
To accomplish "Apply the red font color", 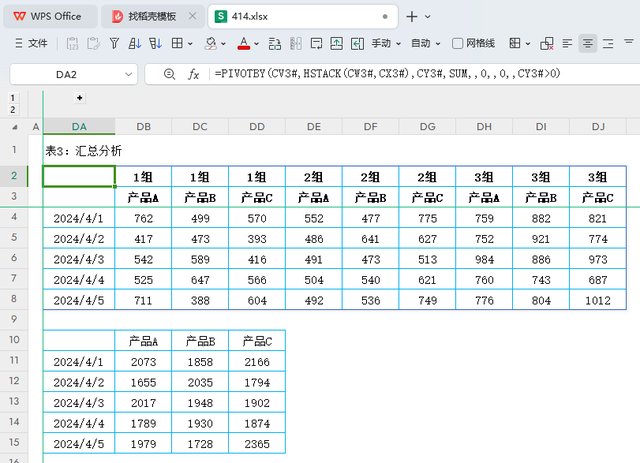I will coord(244,43).
